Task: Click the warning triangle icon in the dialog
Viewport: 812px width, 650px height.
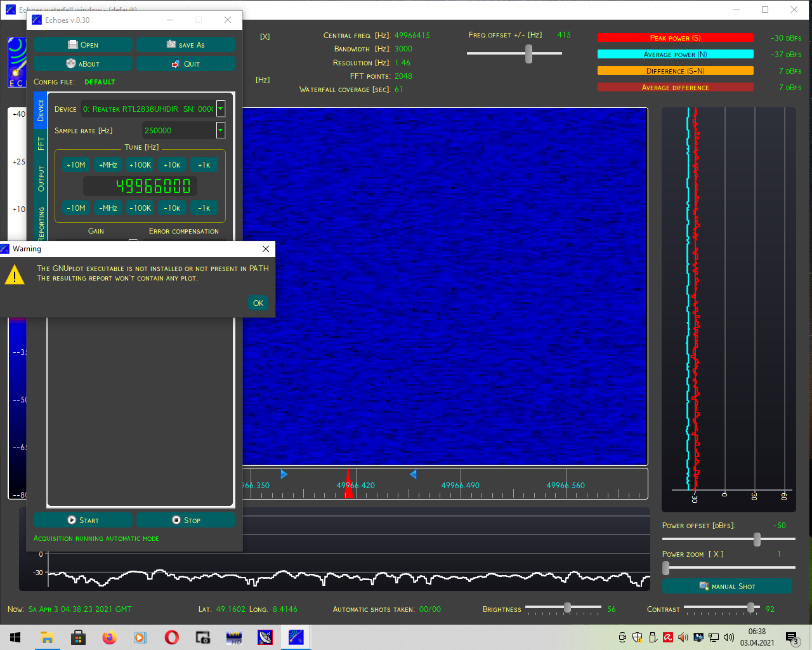Action: (x=15, y=275)
